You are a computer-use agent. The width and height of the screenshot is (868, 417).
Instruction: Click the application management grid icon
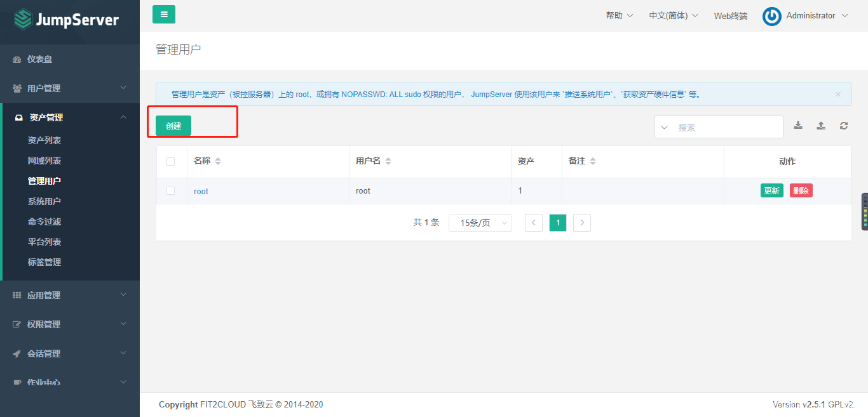[x=17, y=295]
